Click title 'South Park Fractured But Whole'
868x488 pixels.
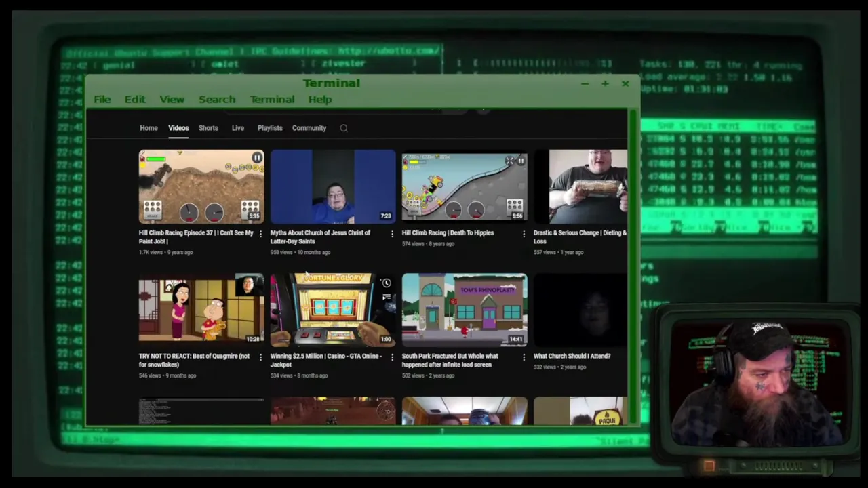pos(450,360)
